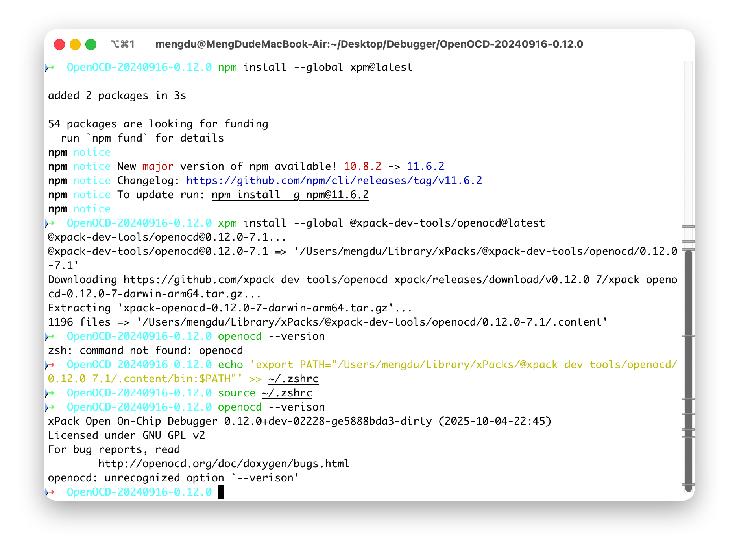Click the ⌥⌘1 window shortcut indicator
This screenshot has height=560, width=739.
(x=122, y=44)
